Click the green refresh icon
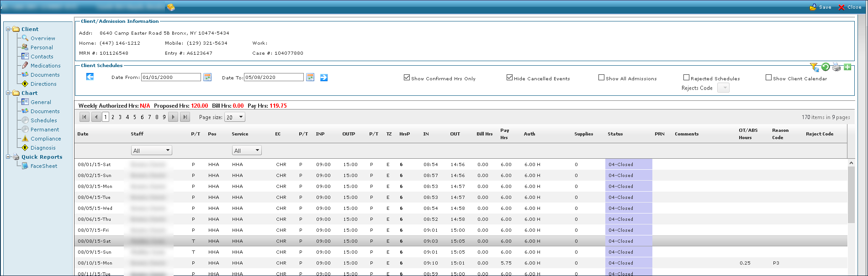 point(826,67)
